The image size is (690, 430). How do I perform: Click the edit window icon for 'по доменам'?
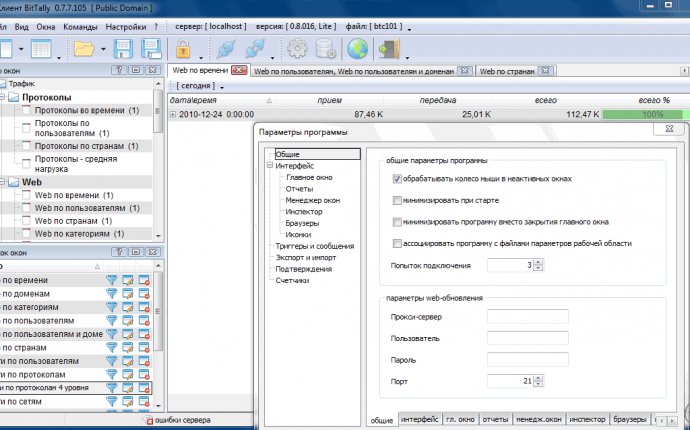pos(128,294)
